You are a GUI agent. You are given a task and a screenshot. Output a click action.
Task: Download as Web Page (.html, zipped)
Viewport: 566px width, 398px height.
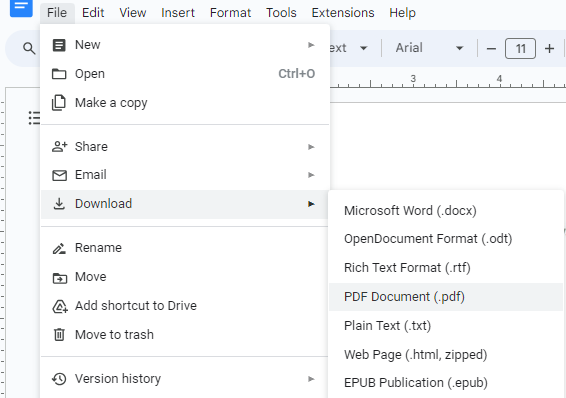tap(446, 355)
